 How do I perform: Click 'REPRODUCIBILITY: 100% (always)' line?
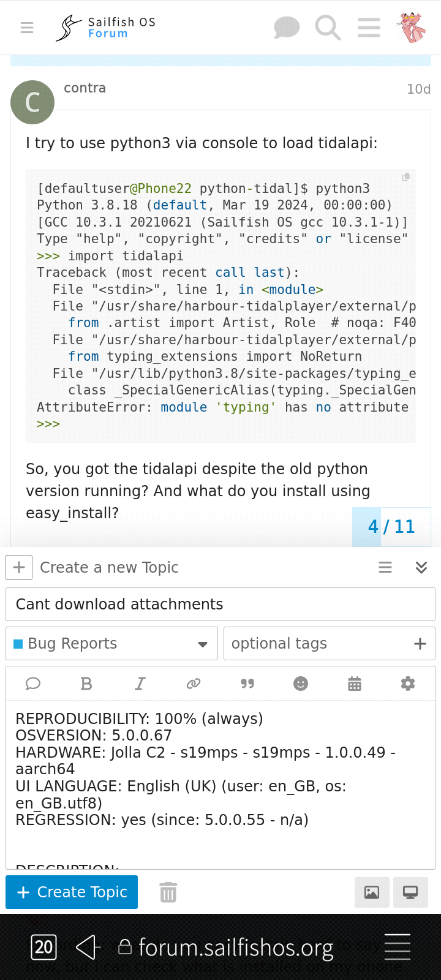coord(139,718)
